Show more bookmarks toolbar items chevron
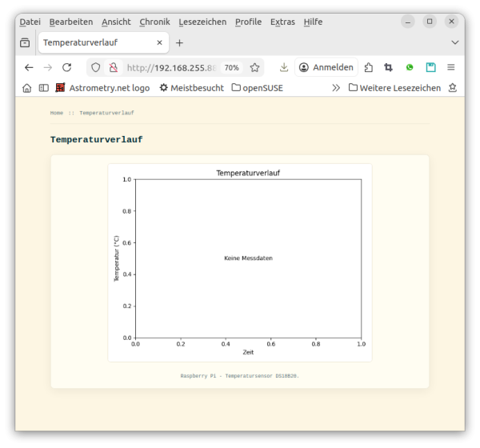Viewport: 480px width, 448px height. (336, 88)
